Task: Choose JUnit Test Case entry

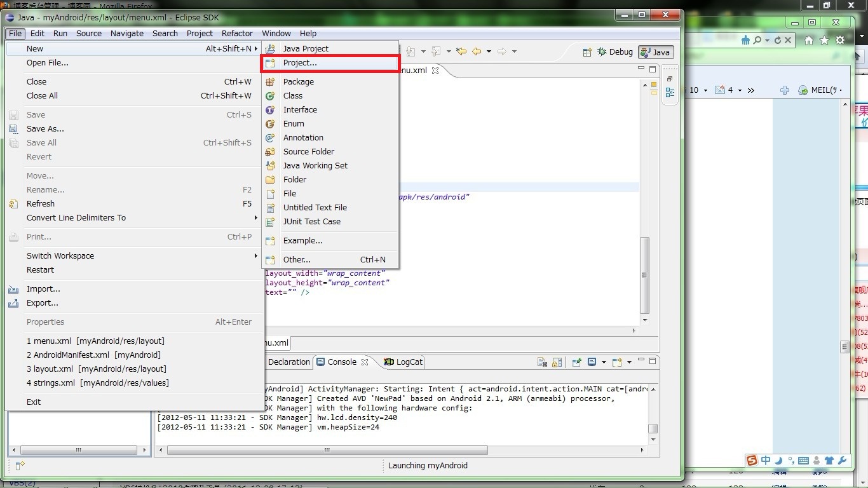Action: tap(330, 221)
